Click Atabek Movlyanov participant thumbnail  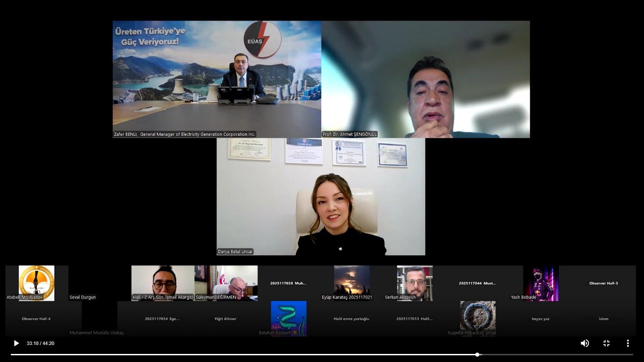point(37,283)
